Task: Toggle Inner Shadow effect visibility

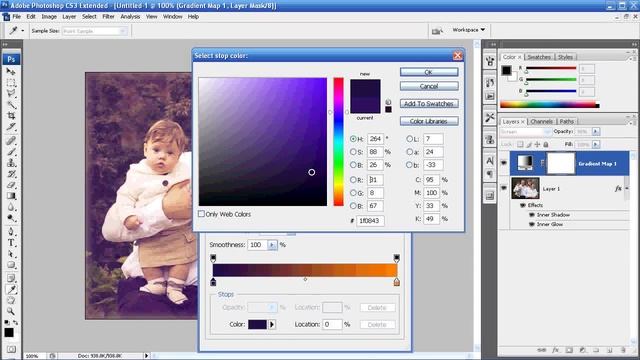Action: (532, 215)
